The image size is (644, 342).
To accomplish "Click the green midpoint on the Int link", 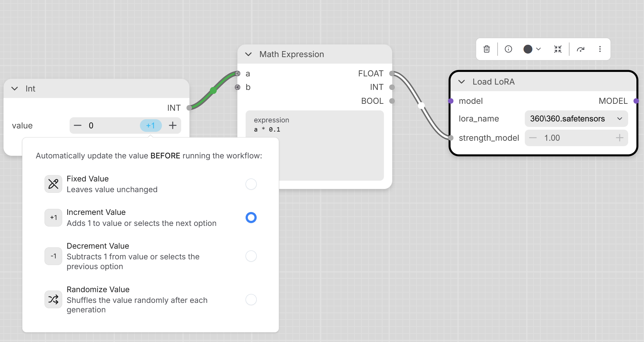I will (213, 91).
